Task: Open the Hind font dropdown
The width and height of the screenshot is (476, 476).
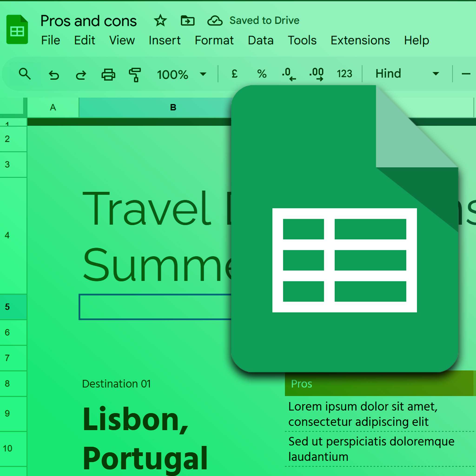Action: click(x=407, y=73)
